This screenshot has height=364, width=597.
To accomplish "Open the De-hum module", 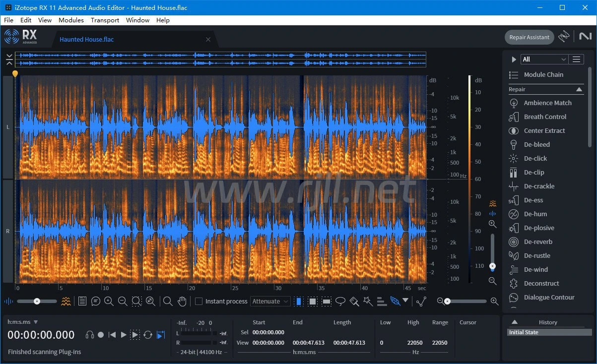I will click(x=535, y=214).
